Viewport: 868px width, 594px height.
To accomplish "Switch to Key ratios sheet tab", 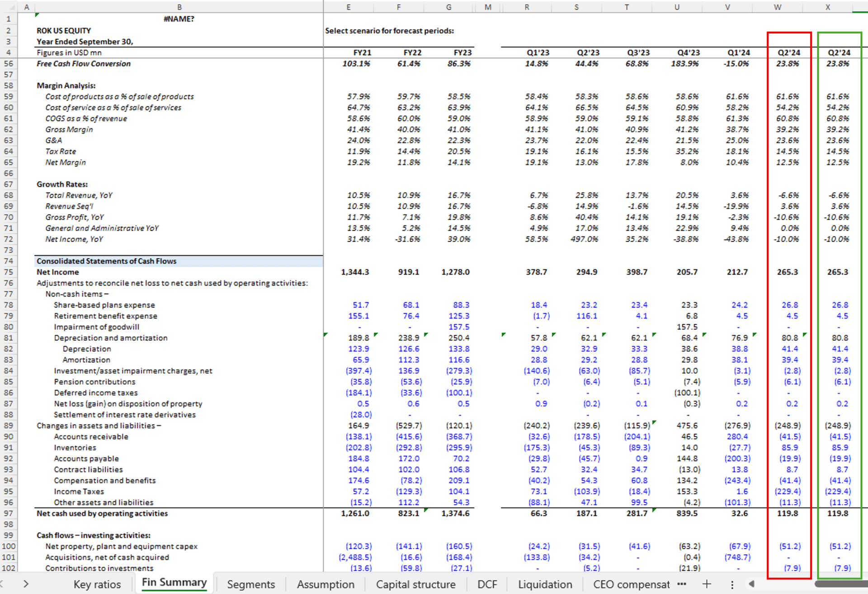I will [x=97, y=585].
